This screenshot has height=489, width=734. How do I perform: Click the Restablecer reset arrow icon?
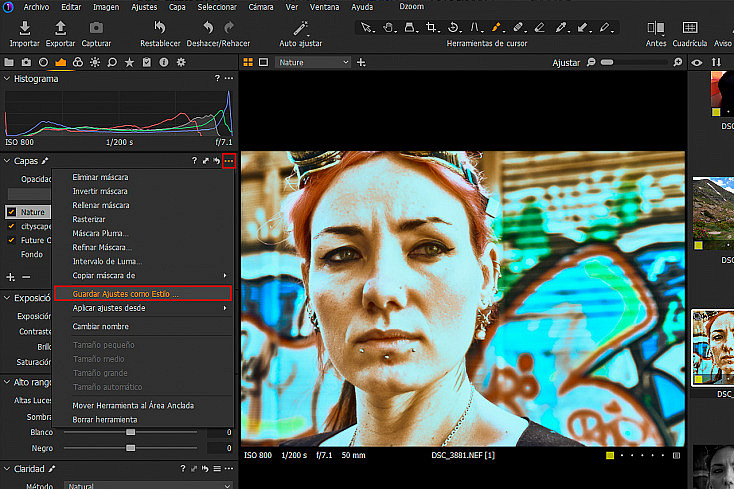tap(160, 28)
